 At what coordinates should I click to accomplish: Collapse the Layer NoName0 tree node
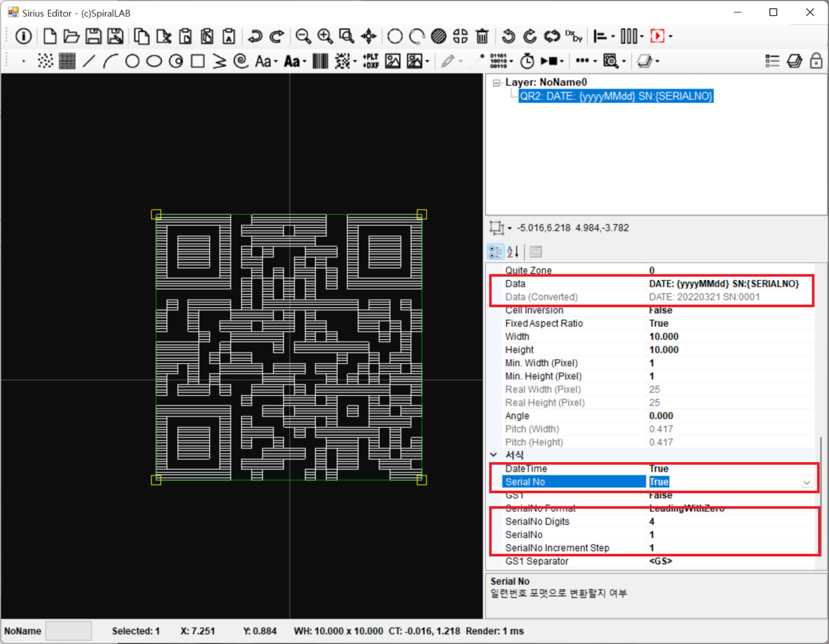496,83
